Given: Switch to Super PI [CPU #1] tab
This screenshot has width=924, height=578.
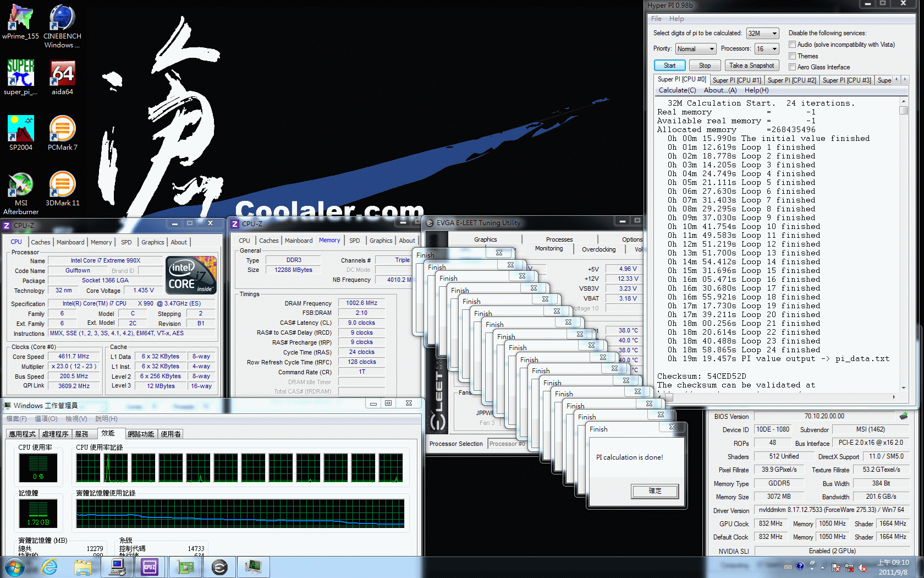Looking at the screenshot, I should click(736, 80).
